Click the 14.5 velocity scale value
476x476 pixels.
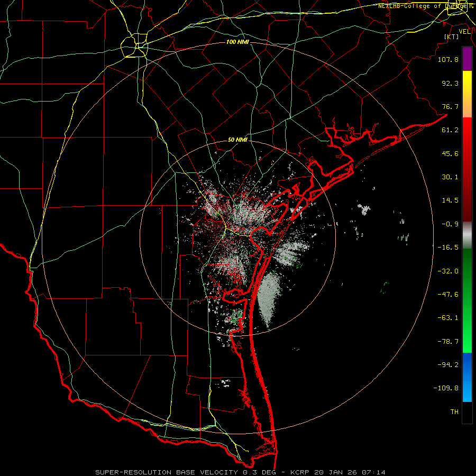tap(450, 200)
